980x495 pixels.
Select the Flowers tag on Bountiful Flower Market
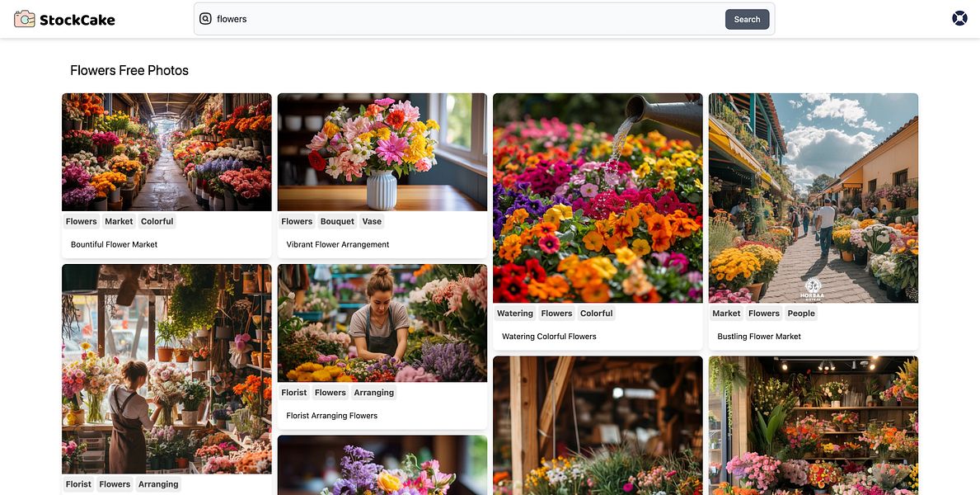pos(81,220)
